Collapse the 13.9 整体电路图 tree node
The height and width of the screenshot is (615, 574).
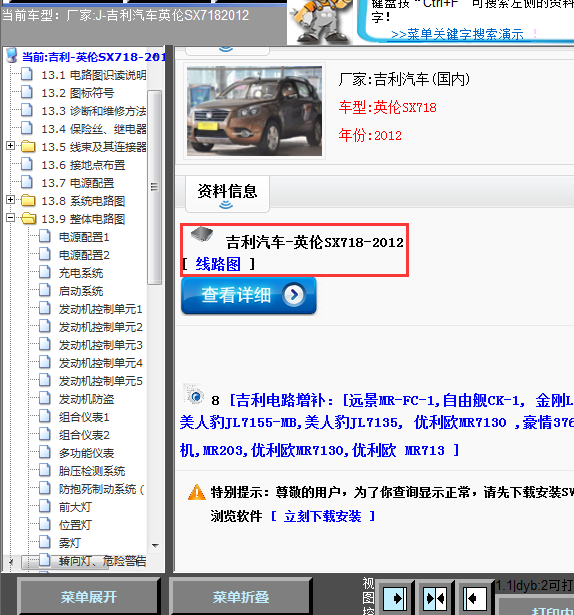tap(11, 218)
